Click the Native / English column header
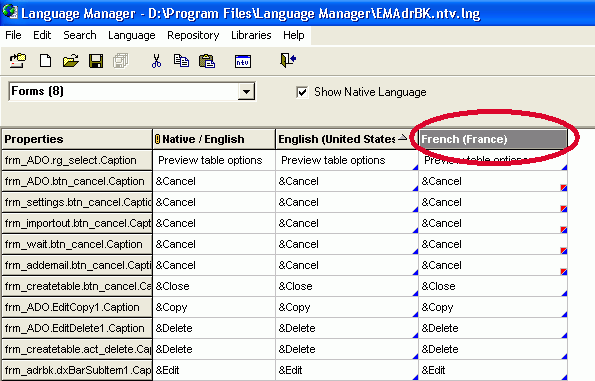 coord(214,139)
